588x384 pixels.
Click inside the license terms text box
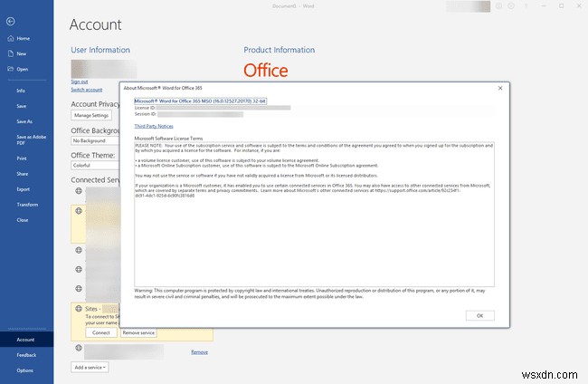click(314, 214)
